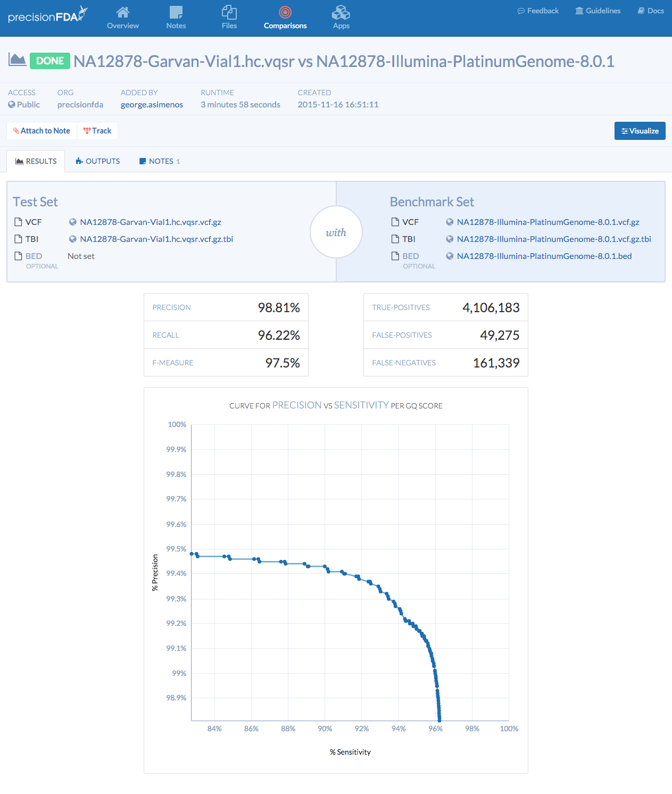Click globe icon beside Illumina .bed file

click(450, 256)
